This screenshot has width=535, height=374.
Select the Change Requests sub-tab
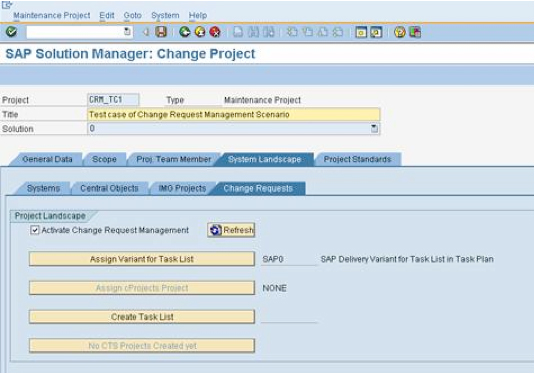click(258, 188)
